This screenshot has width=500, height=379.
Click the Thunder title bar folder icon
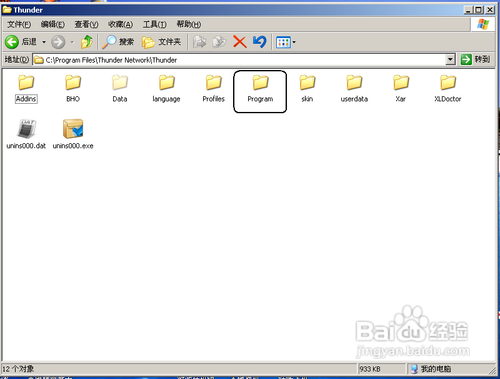point(7,10)
